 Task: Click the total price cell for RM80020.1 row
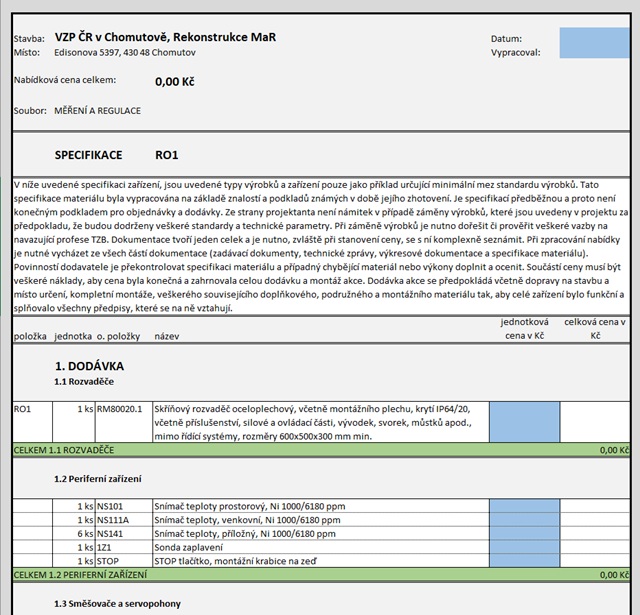click(x=595, y=422)
